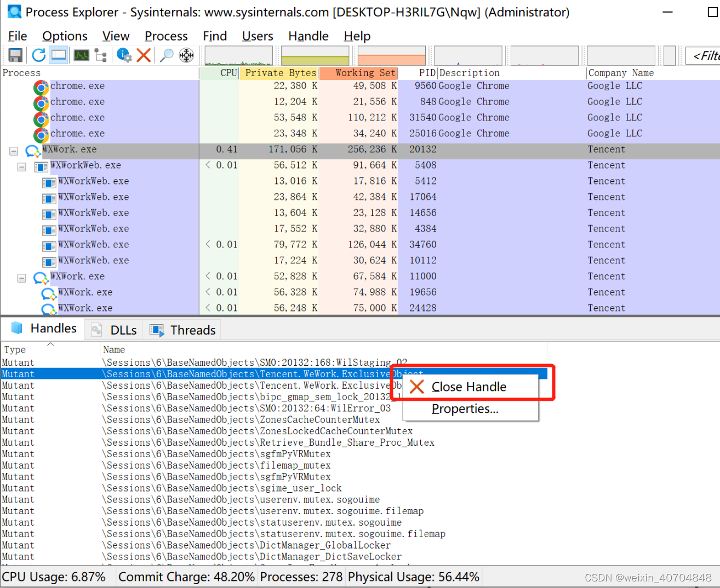Viewport: 720px width, 588px height.
Task: Click the CPU Usage 6.87% status entry
Action: 54,577
